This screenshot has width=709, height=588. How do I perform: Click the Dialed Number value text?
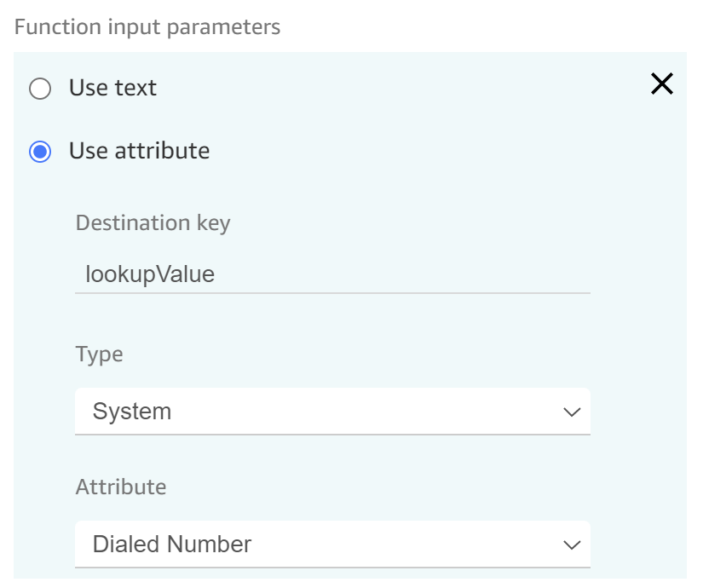[172, 545]
